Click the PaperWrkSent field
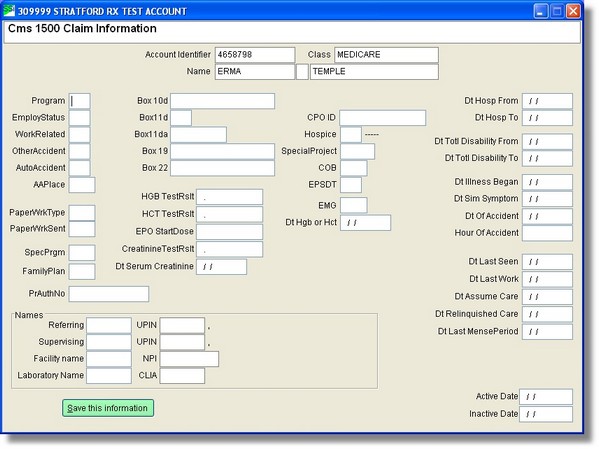This screenshot has width=599, height=449. coord(82,229)
